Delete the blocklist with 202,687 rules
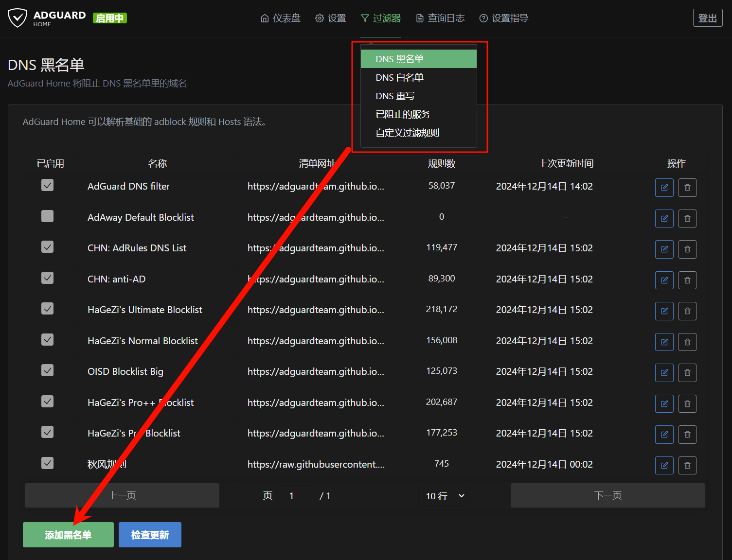The width and height of the screenshot is (732, 560). tap(687, 403)
